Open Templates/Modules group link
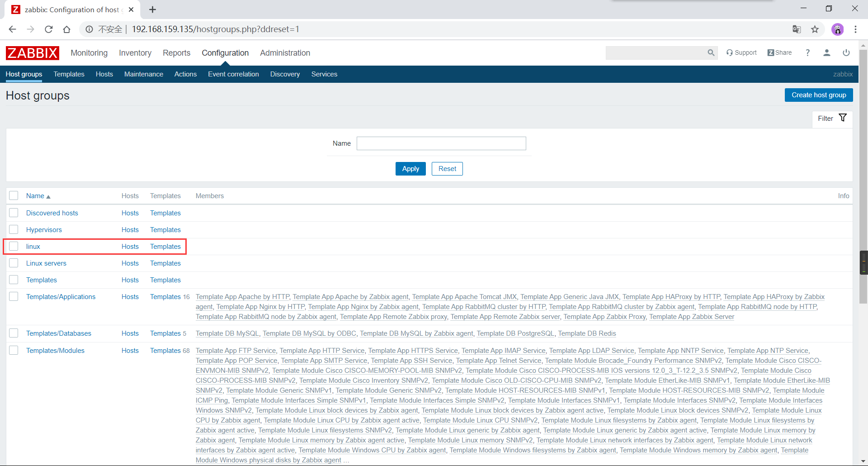 [x=55, y=351]
